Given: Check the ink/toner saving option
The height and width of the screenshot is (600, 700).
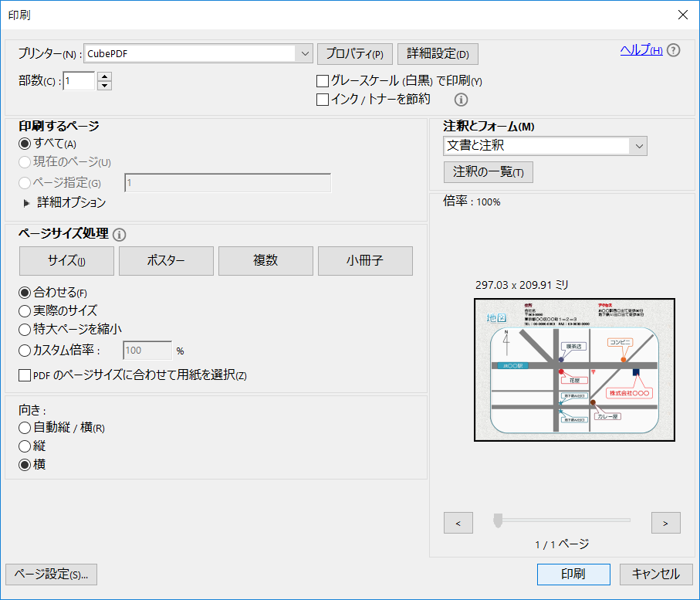Looking at the screenshot, I should [322, 100].
